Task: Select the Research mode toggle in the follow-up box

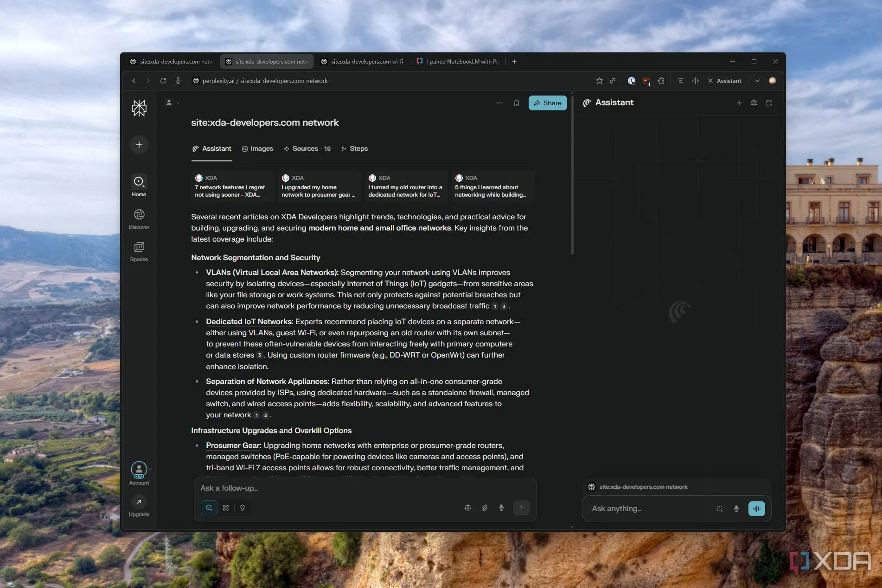Action: coord(226,508)
